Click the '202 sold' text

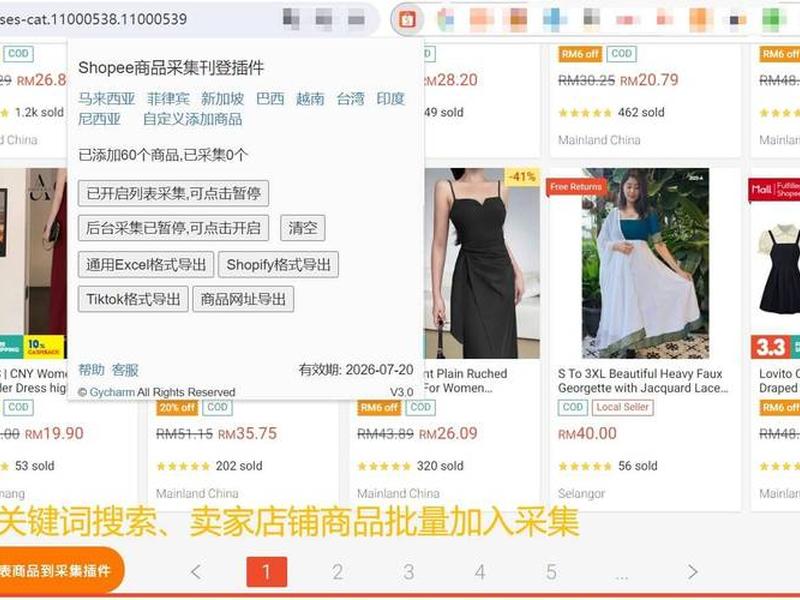click(239, 466)
